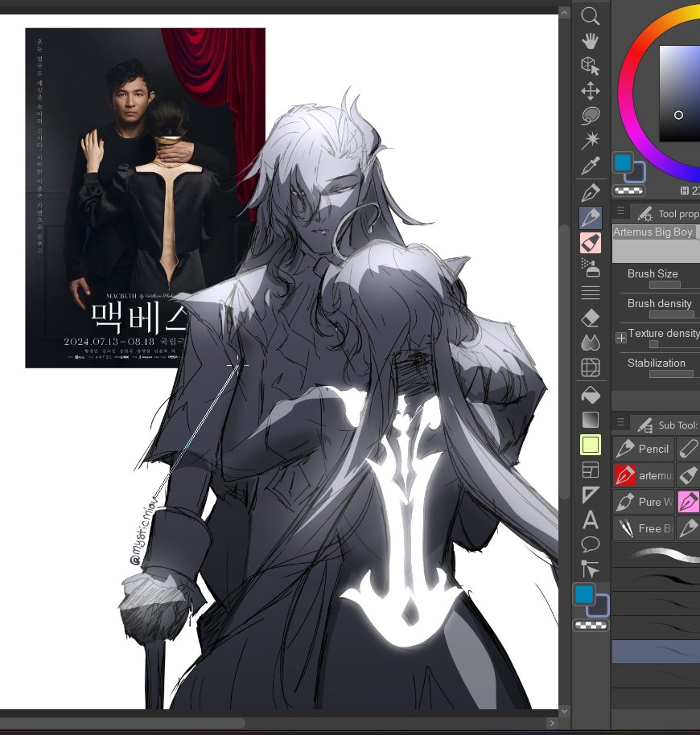Pick main blue color in color wheel panel
The image size is (700, 735).
[623, 162]
